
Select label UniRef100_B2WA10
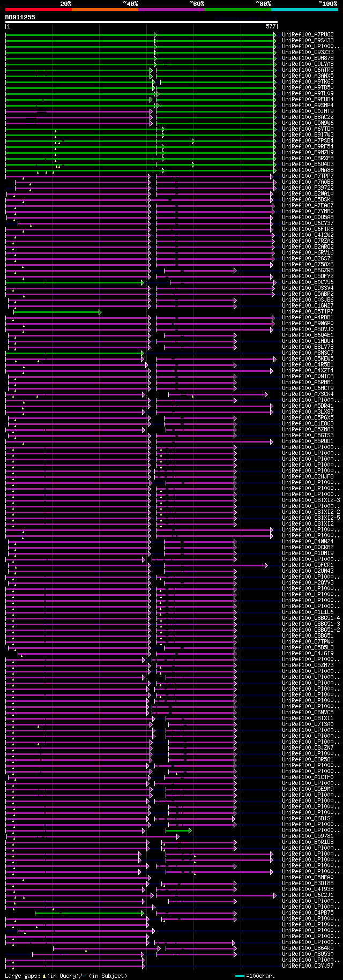tap(308, 194)
